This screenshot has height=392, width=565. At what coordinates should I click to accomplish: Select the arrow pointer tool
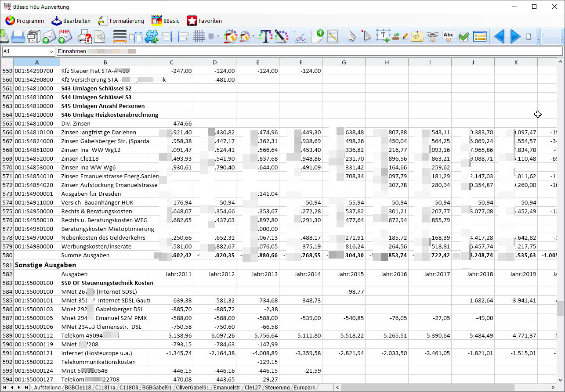click(351, 37)
